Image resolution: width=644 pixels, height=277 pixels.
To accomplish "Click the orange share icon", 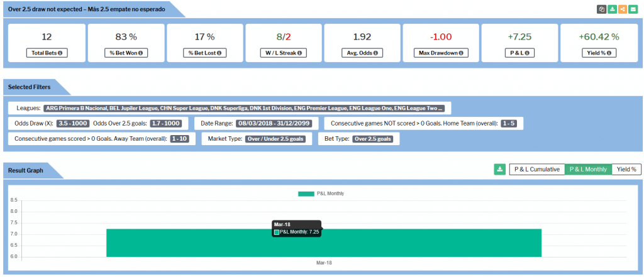I will 623,9.
